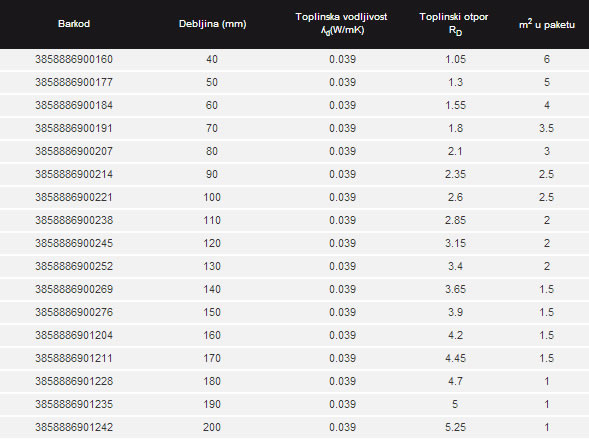Select barcode 3858886901242
Image resolution: width=589 pixels, height=439 pixels.
click(x=74, y=427)
